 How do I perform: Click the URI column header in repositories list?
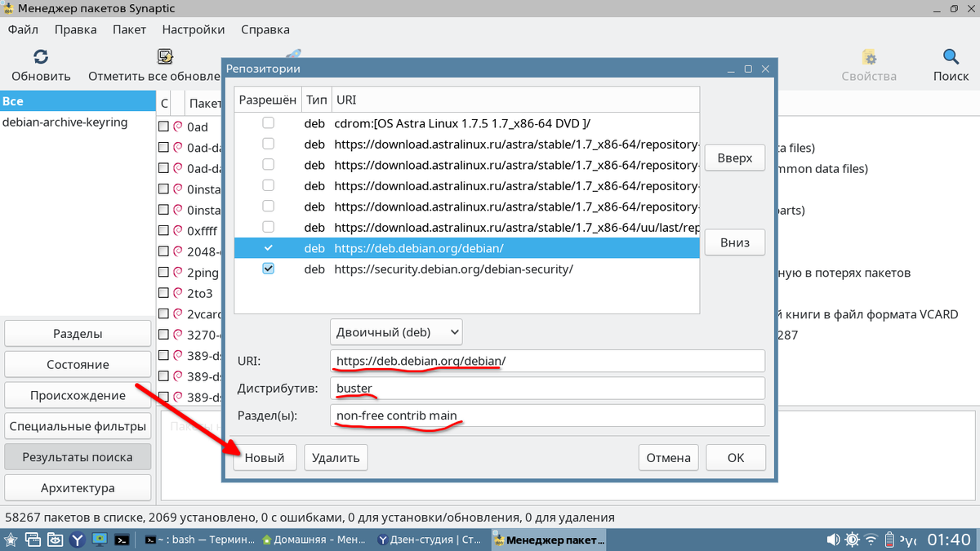514,100
